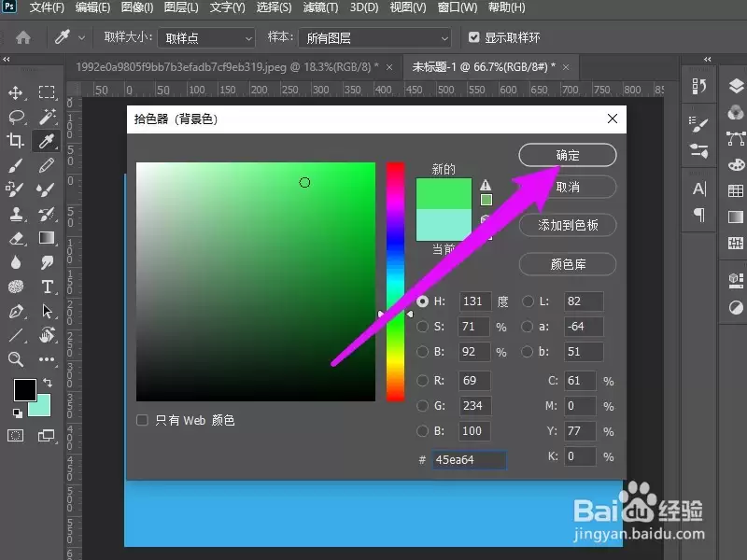Close the color picker dialog
The image size is (747, 560).
click(x=613, y=119)
